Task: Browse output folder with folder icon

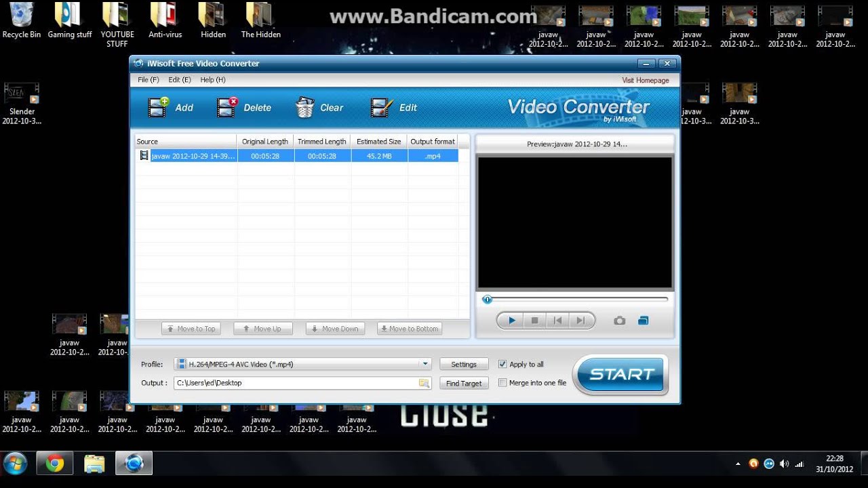Action: (x=424, y=383)
